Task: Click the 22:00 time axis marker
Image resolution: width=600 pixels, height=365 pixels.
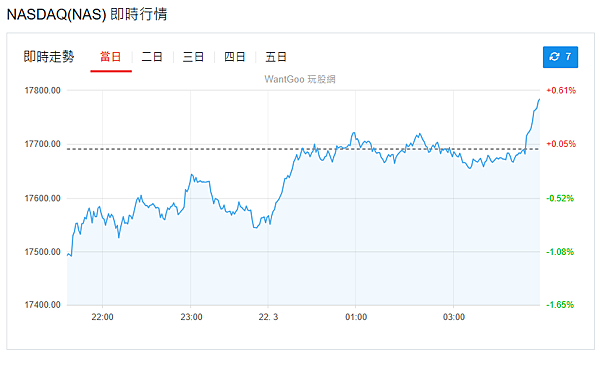Action: tap(102, 317)
